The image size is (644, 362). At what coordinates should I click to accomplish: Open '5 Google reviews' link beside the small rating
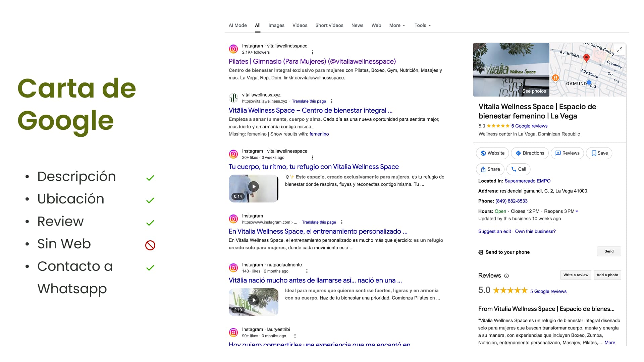click(529, 126)
